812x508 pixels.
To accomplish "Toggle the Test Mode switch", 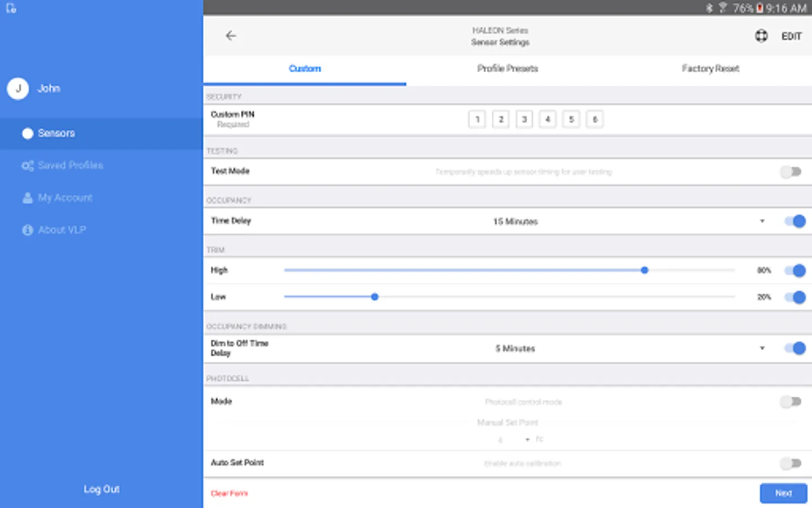I will pos(791,172).
